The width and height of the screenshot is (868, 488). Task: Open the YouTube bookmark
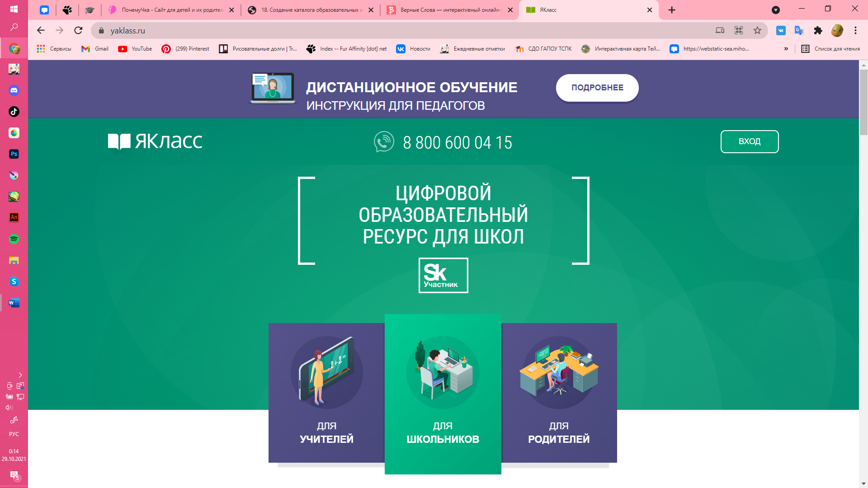click(135, 49)
